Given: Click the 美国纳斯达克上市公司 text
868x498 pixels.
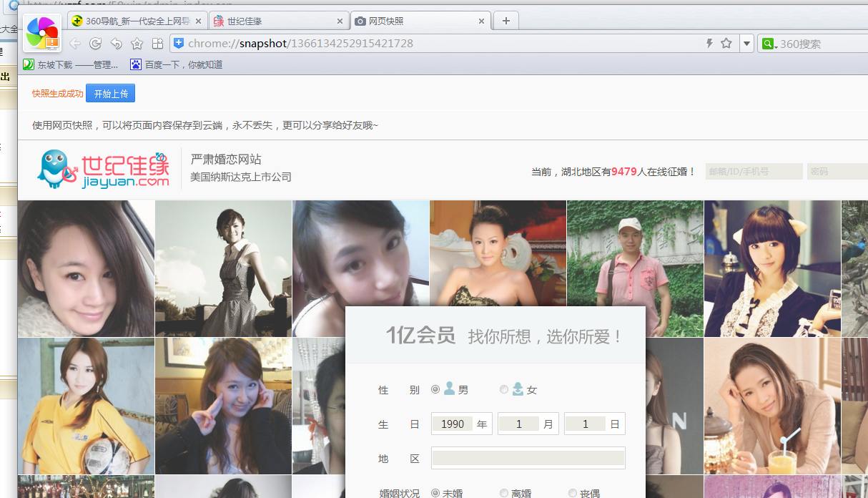Looking at the screenshot, I should [x=241, y=177].
